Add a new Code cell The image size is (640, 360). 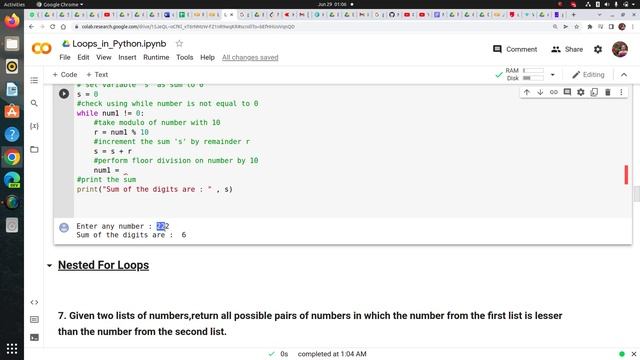tap(65, 75)
